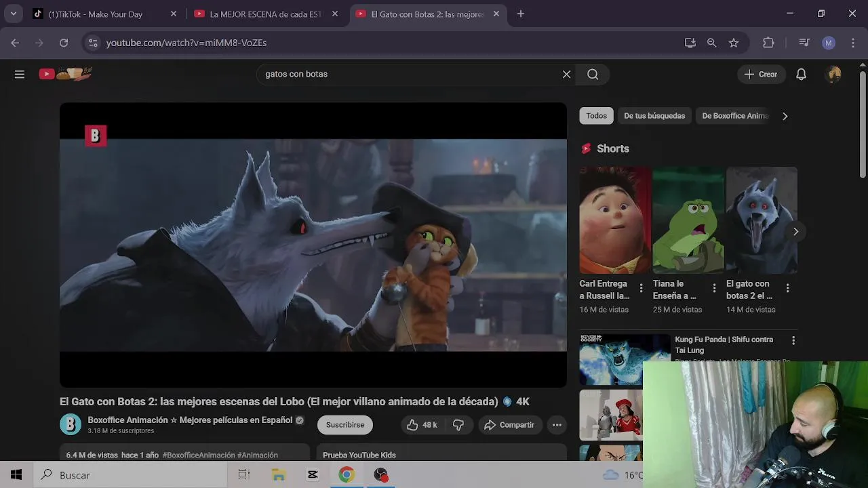
Task: Open options for Kung Fu Panda video
Action: [x=793, y=340]
